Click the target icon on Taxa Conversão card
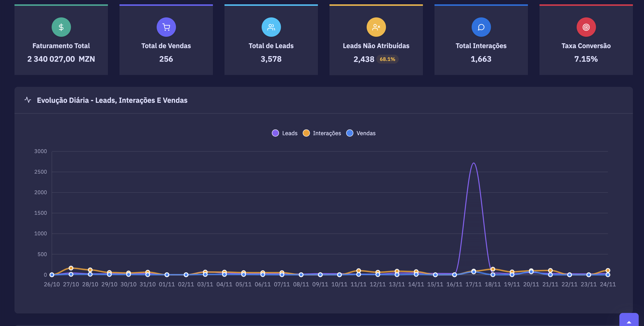The width and height of the screenshot is (644, 326). [x=586, y=27]
